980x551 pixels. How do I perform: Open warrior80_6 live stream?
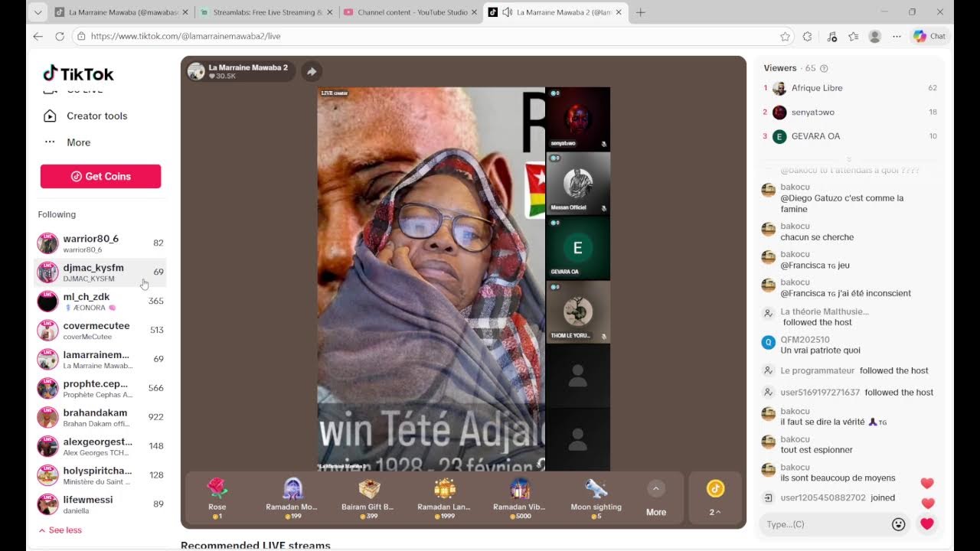click(100, 243)
